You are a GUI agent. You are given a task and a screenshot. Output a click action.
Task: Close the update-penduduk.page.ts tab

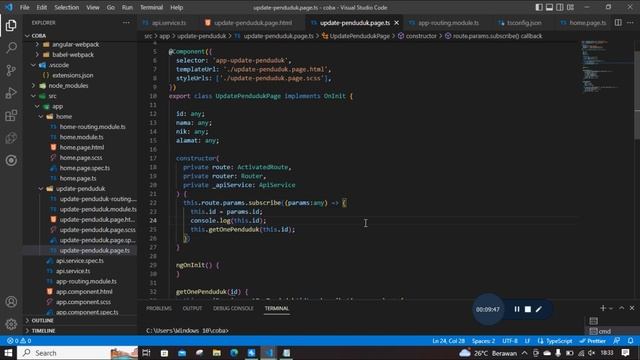coord(396,23)
